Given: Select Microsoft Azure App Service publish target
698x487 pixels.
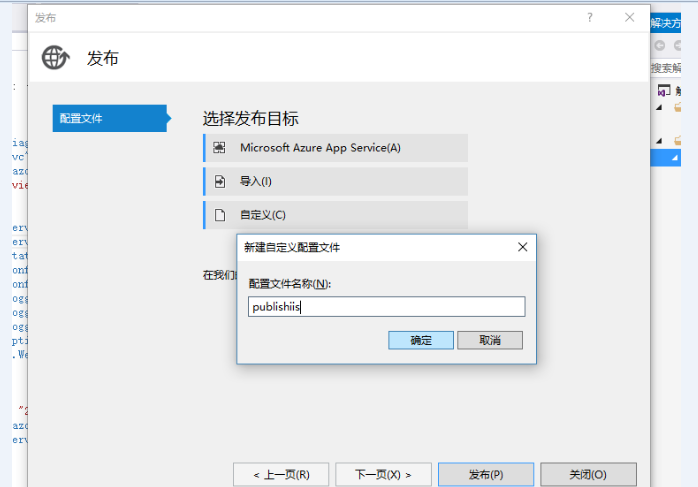Looking at the screenshot, I should pos(336,148).
